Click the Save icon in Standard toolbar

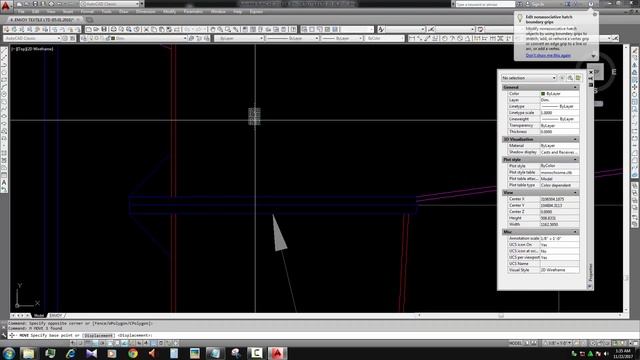coord(104,29)
